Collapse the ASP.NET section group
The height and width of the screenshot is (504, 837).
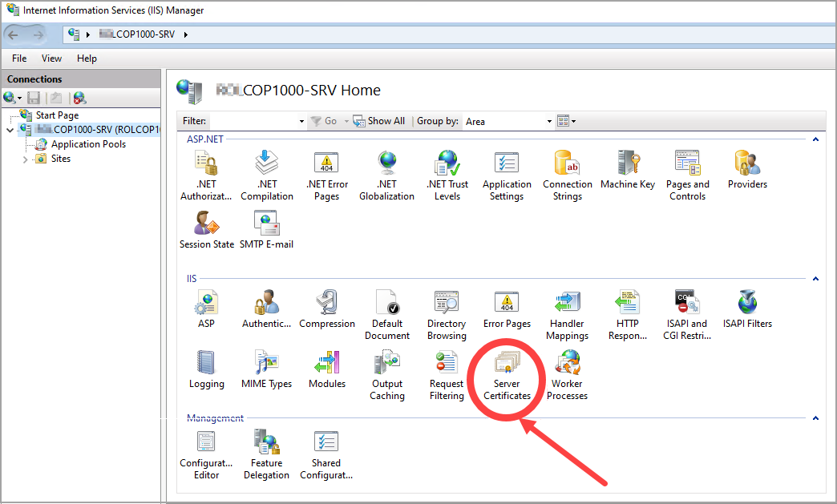point(815,139)
